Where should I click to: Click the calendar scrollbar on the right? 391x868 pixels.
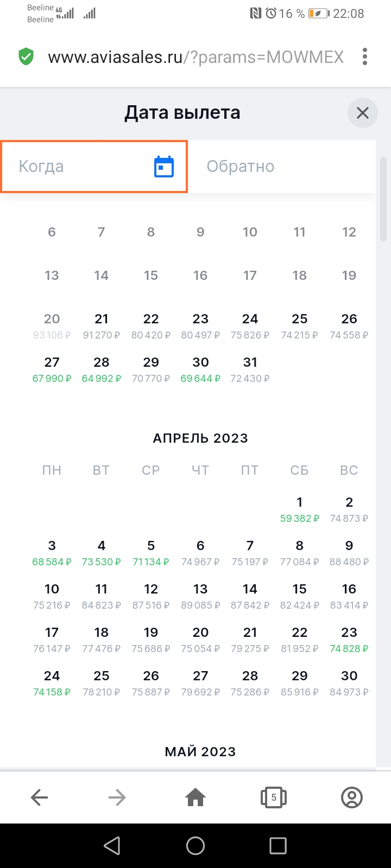[383, 201]
